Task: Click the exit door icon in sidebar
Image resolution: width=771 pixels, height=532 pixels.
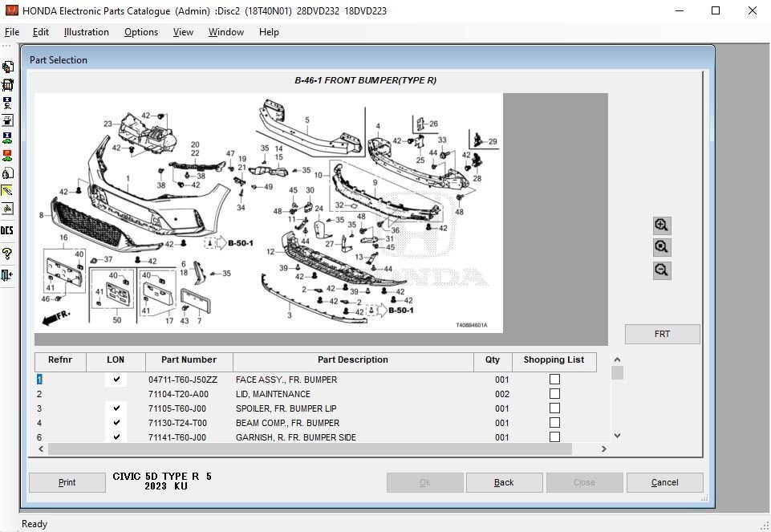Action: (x=7, y=275)
